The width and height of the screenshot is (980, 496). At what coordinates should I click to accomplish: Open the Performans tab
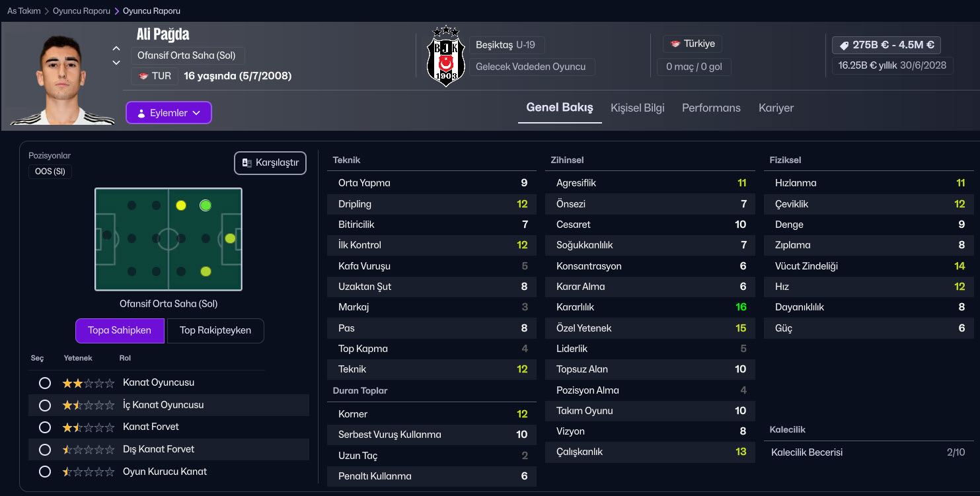point(711,108)
